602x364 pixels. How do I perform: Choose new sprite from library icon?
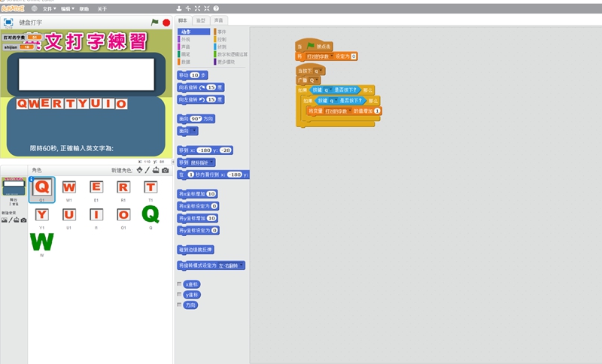point(139,170)
